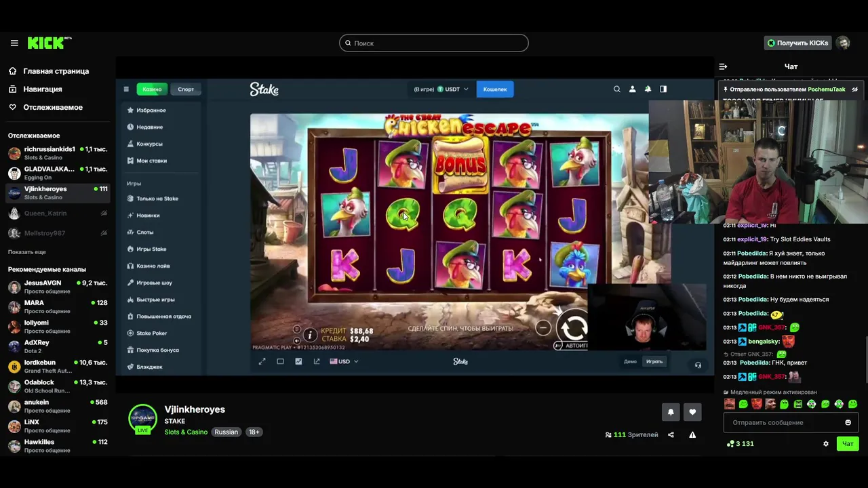Click the Получить KICKs button
Screen dimensions: 868x488
[797, 43]
